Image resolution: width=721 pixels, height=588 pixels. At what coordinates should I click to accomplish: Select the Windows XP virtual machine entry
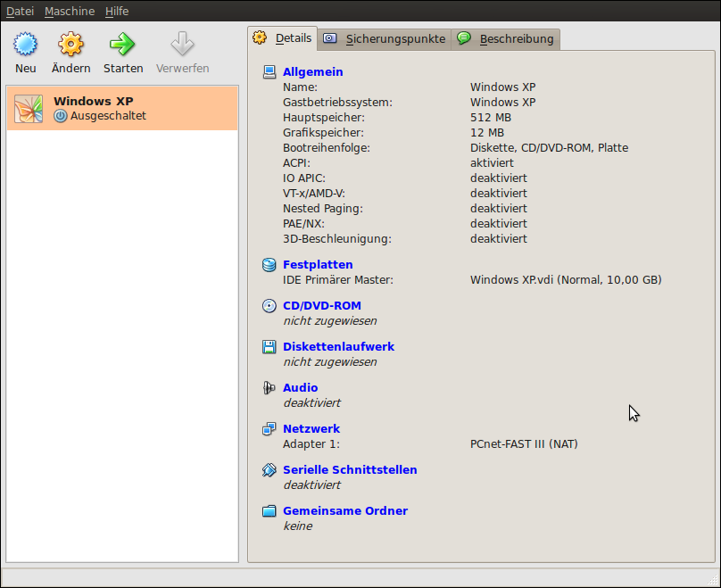pos(134,108)
